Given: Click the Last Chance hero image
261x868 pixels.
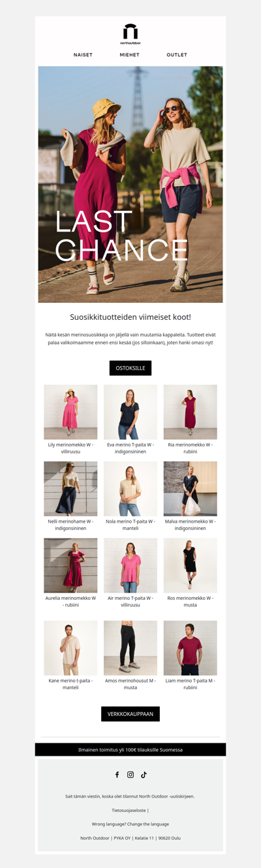Looking at the screenshot, I should click(x=130, y=185).
